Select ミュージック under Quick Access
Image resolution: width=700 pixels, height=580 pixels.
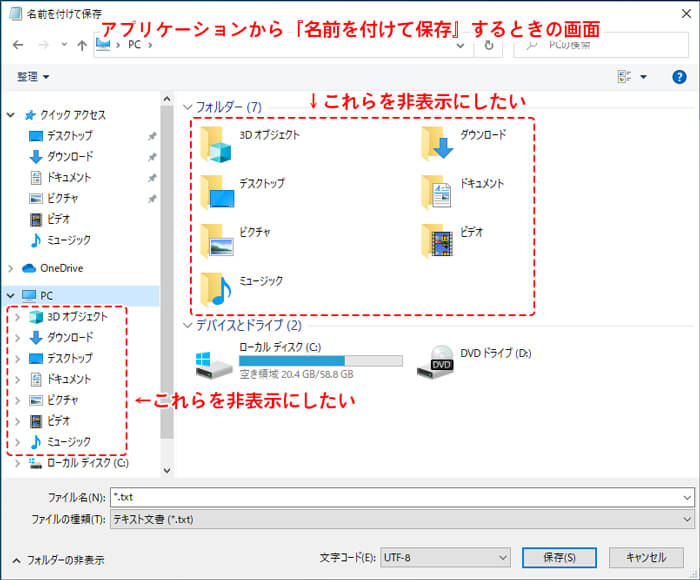(x=60, y=240)
